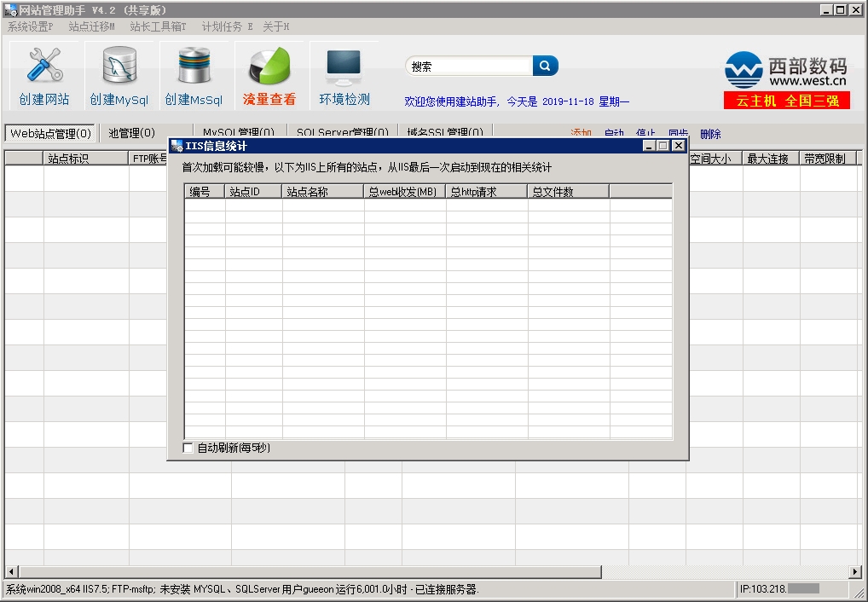Image resolution: width=868 pixels, height=602 pixels.
Task: Click inside the 搜索 search input field
Action: tap(469, 67)
